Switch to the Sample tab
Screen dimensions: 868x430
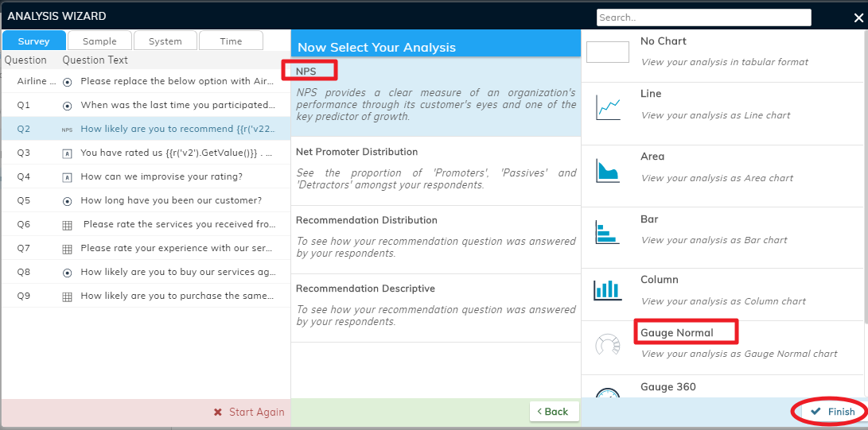(x=99, y=41)
